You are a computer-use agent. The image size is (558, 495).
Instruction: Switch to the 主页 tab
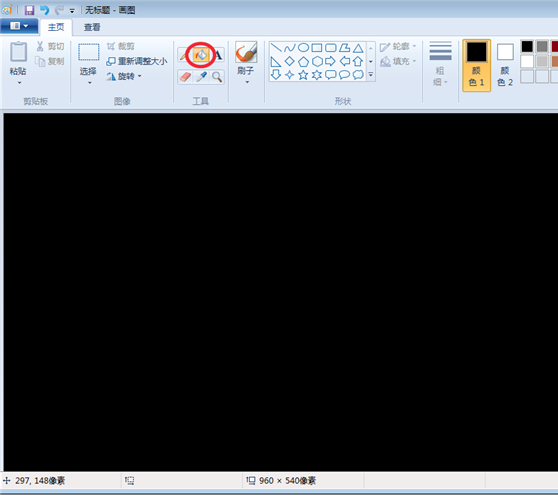pyautogui.click(x=56, y=27)
